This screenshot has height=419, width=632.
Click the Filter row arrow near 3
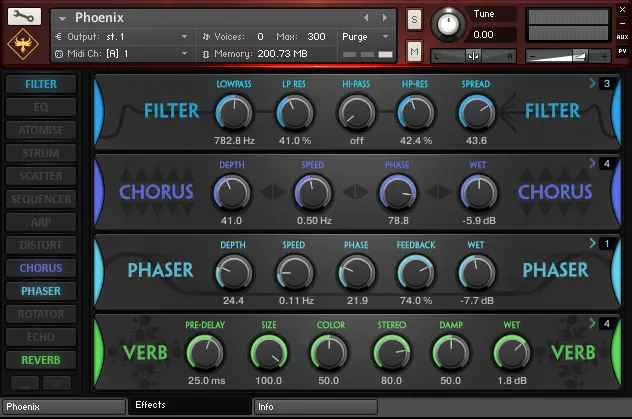pos(592,83)
